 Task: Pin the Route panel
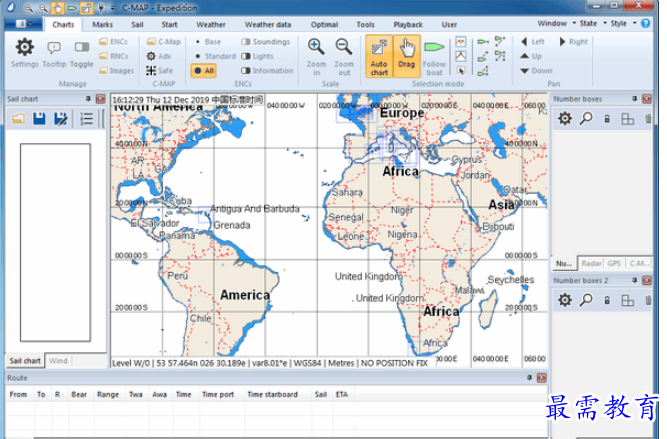[529, 377]
